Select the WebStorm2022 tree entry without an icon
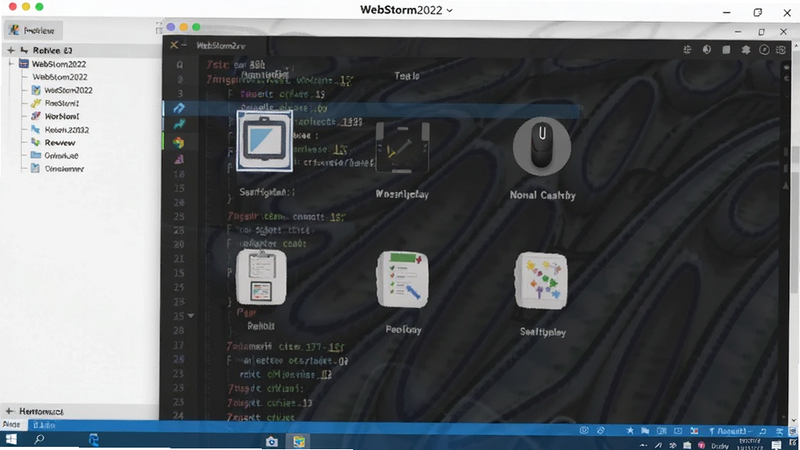This screenshot has height=450, width=800. 60,77
